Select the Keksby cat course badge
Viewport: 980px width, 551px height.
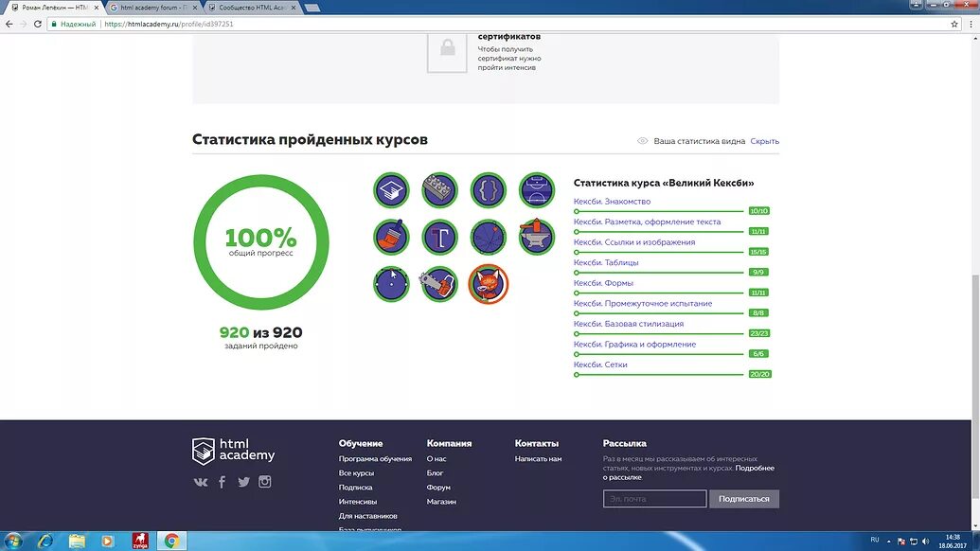point(489,284)
